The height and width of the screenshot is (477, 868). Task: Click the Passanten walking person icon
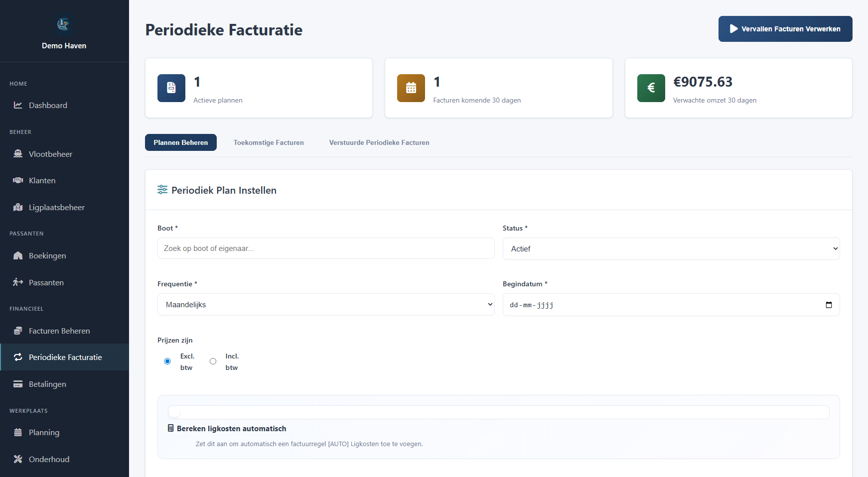(18, 282)
